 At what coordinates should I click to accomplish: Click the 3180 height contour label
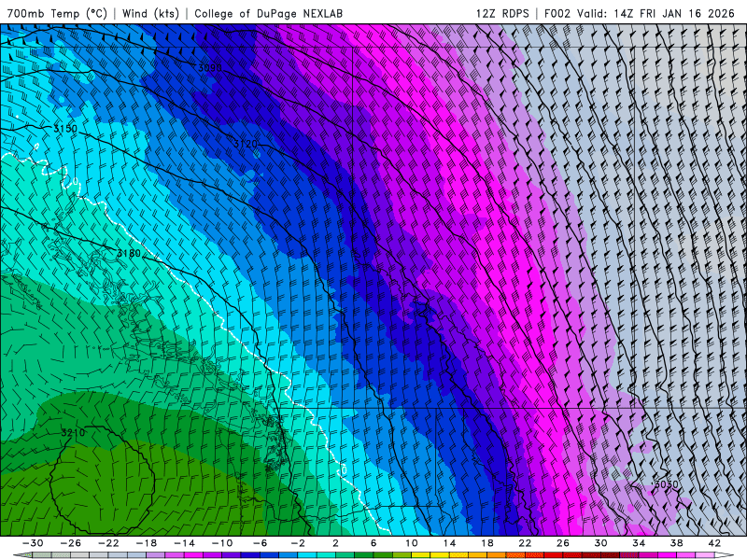(x=129, y=253)
